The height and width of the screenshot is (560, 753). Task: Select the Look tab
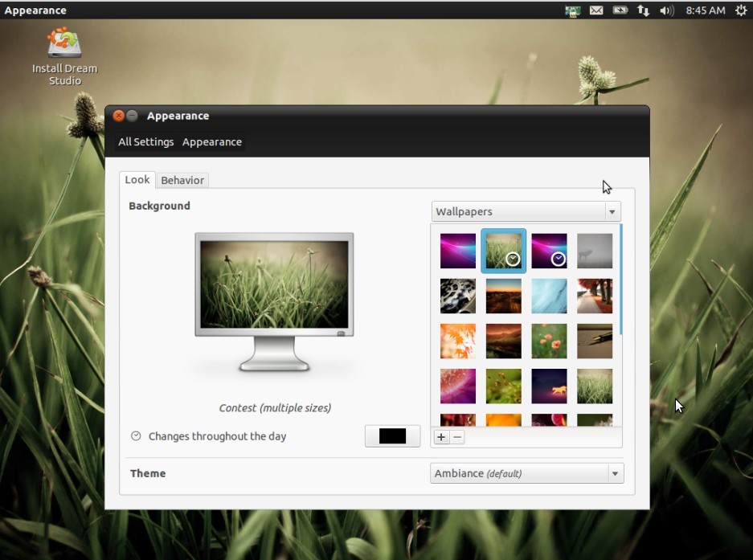pyautogui.click(x=137, y=180)
